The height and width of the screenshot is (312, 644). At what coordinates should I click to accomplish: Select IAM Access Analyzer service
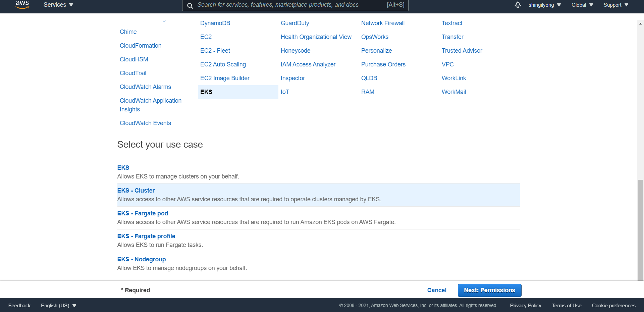[x=308, y=64]
